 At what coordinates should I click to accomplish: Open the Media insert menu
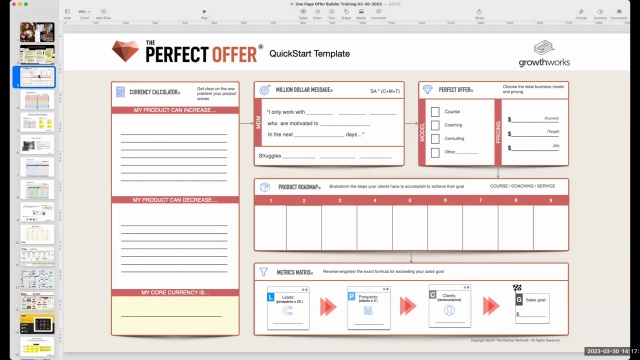pyautogui.click(x=361, y=13)
